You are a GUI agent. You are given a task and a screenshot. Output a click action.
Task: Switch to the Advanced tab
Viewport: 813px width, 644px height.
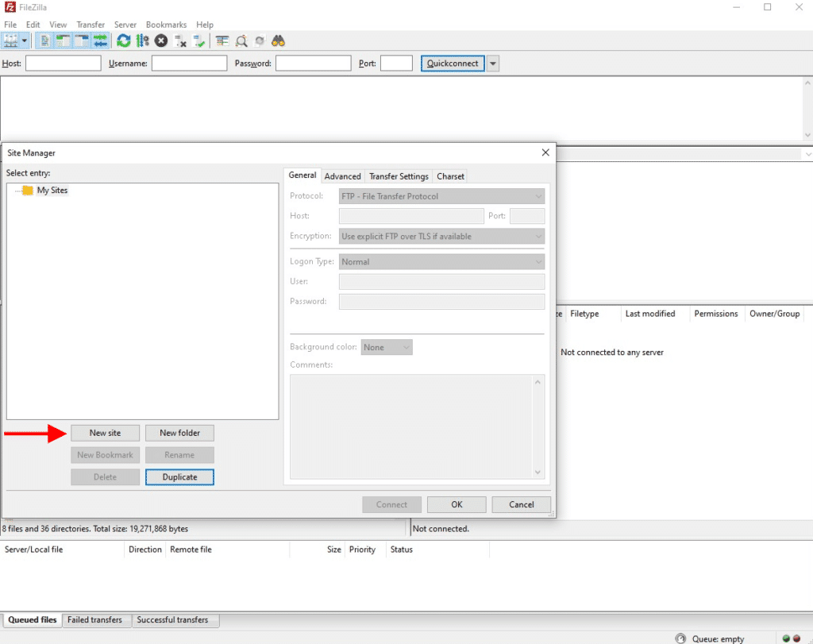[x=342, y=175]
